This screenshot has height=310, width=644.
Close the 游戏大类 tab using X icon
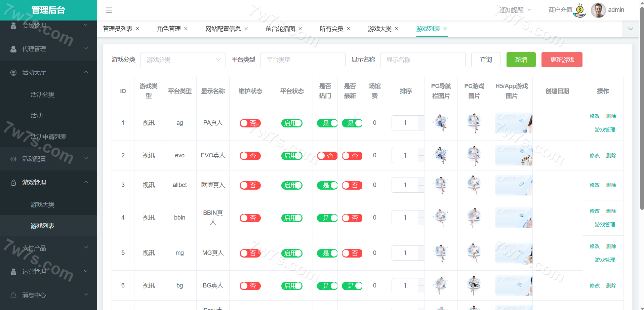[397, 29]
